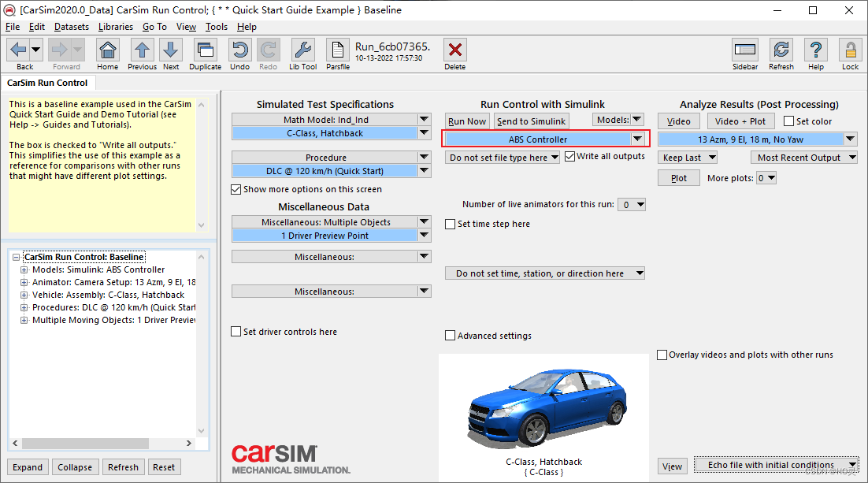The width and height of the screenshot is (868, 483).
Task: Toggle the Sidebar panel icon
Action: tap(745, 50)
